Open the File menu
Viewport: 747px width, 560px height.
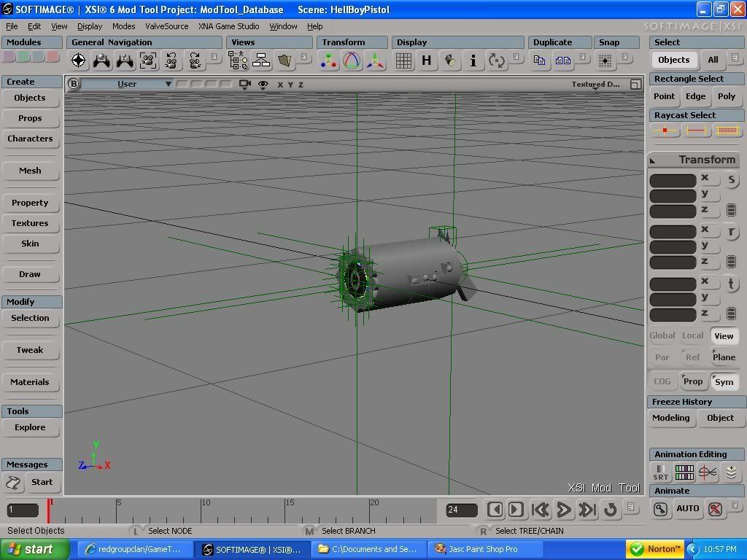pos(12,26)
